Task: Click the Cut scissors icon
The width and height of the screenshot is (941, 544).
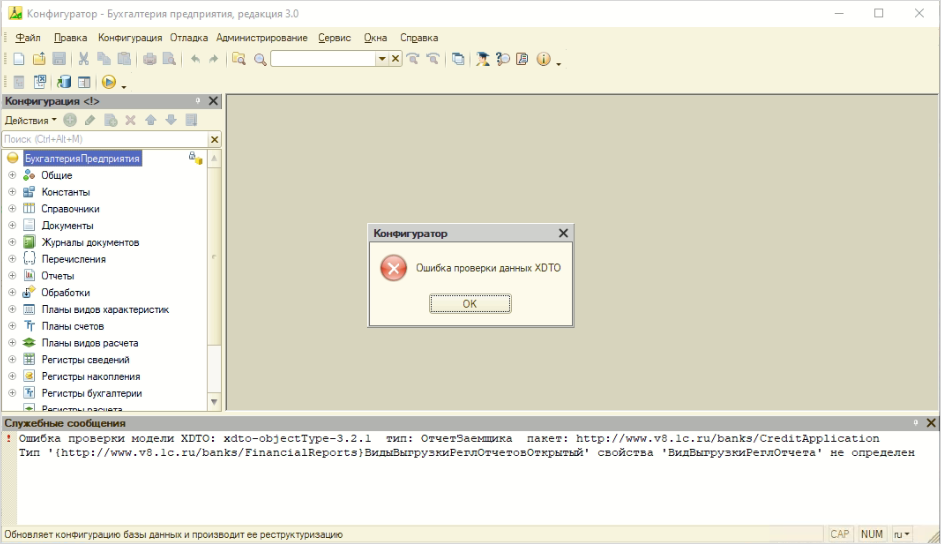Action: tap(83, 59)
